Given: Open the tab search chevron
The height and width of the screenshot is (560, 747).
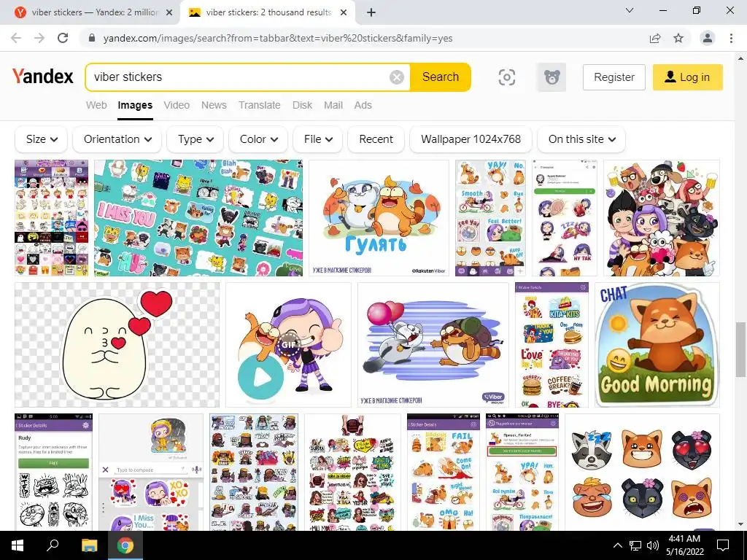Looking at the screenshot, I should [630, 10].
